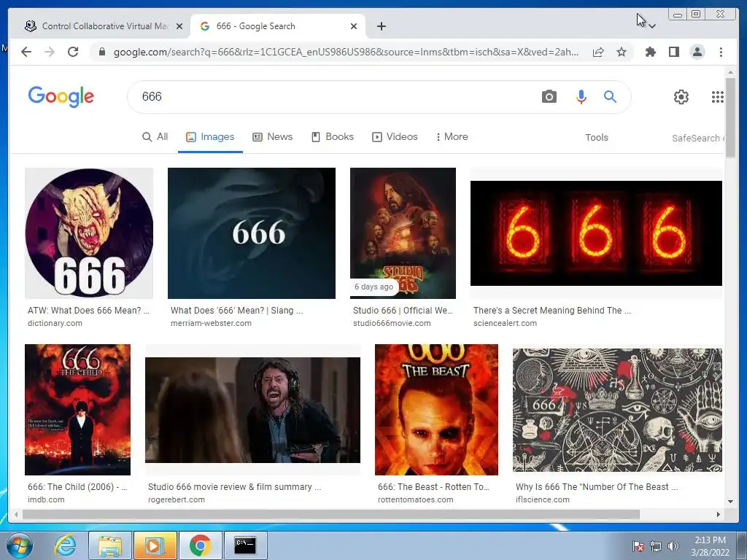Reload the Google search page

point(73,52)
